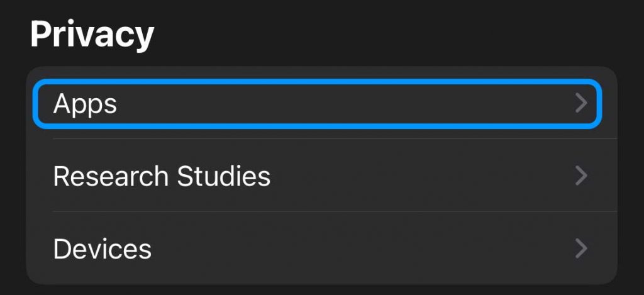
Task: Expand Devices using its right arrow
Action: click(581, 248)
